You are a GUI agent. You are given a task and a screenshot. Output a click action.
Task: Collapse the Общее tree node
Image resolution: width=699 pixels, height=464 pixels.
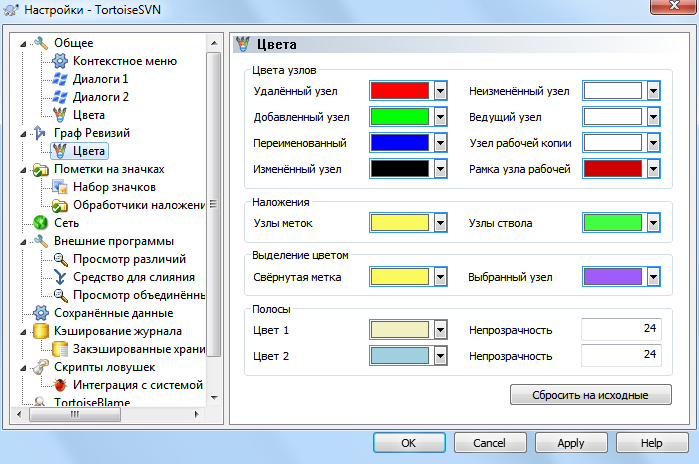(x=23, y=44)
